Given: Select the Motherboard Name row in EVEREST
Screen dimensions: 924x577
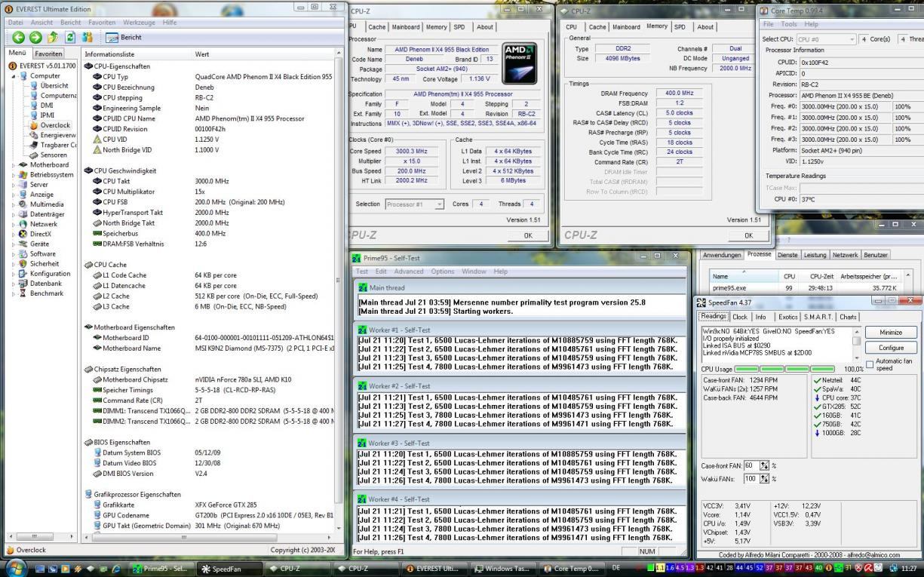Looking at the screenshot, I should (207, 348).
